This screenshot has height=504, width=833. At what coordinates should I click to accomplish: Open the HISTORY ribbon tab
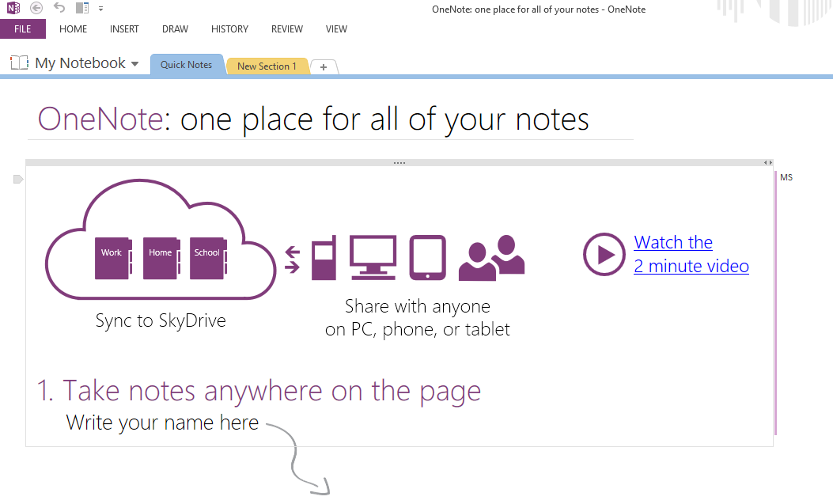click(229, 29)
